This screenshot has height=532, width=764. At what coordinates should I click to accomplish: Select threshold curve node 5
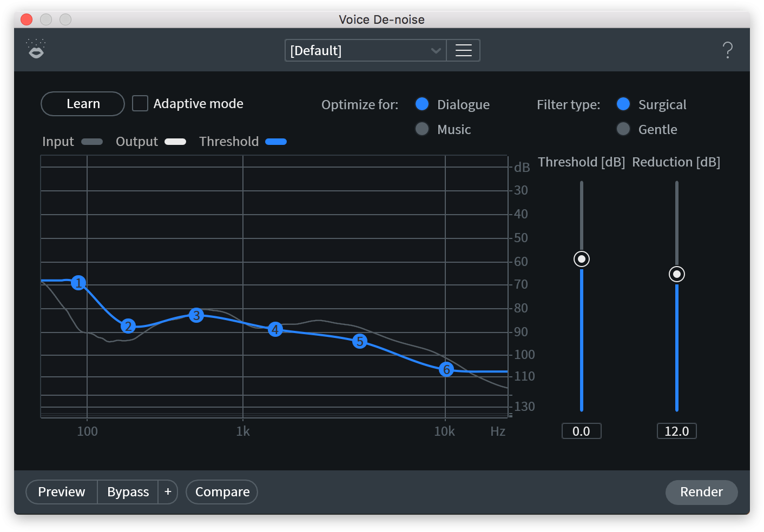(360, 341)
